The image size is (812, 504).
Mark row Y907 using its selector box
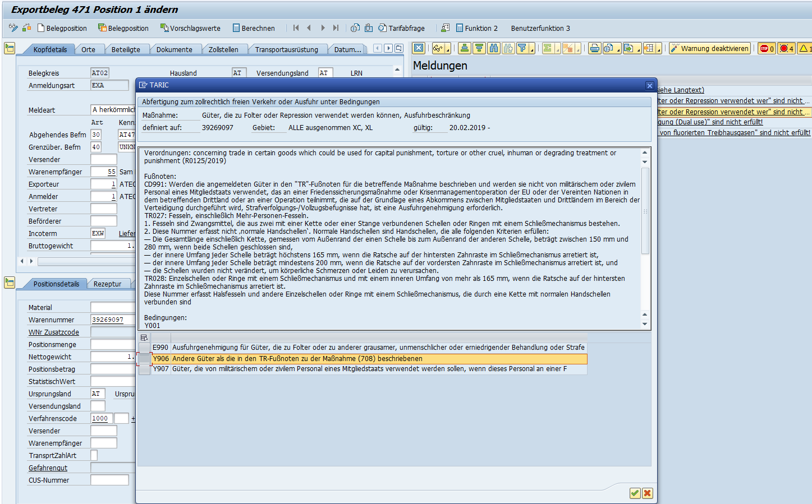tap(144, 369)
